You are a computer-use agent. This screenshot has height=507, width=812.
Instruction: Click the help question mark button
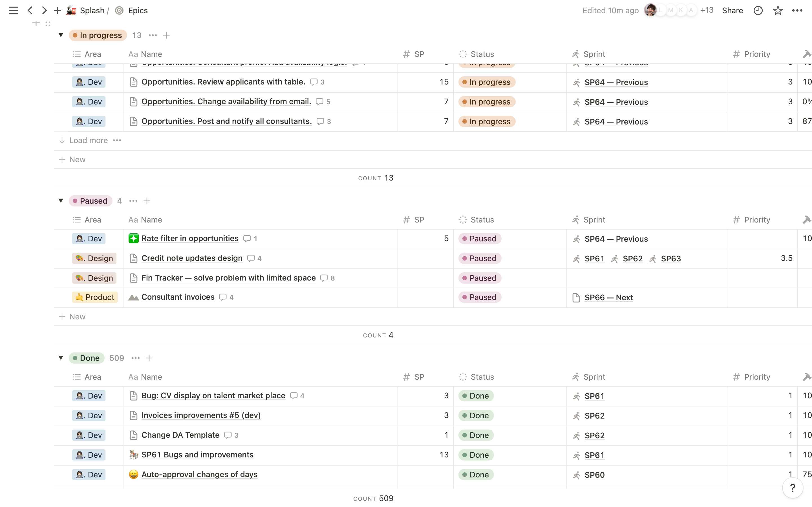[792, 488]
